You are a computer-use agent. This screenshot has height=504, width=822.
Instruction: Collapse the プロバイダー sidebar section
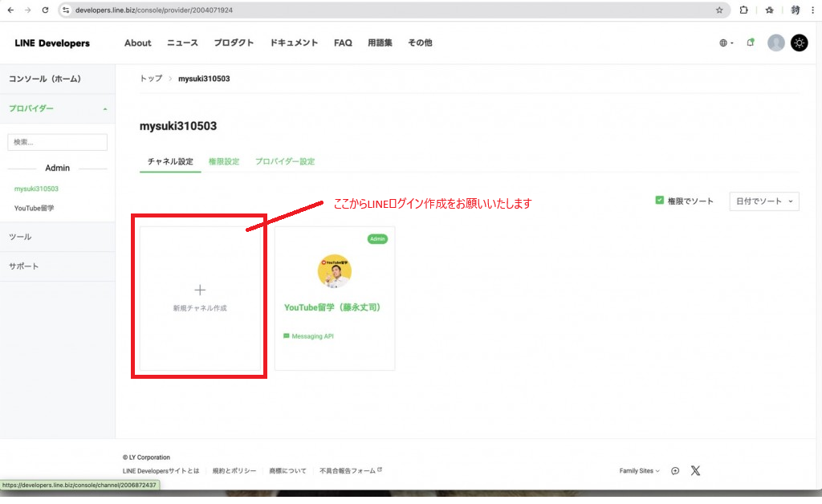pos(58,108)
